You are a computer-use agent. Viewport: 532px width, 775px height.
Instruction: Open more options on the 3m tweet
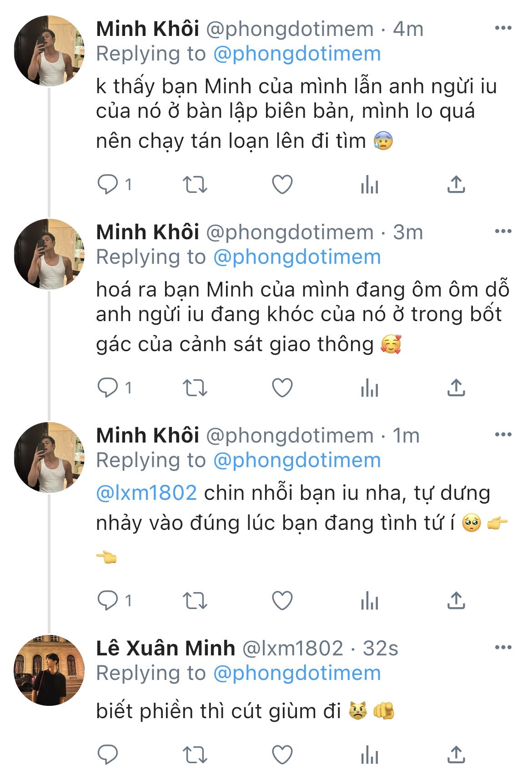pyautogui.click(x=503, y=231)
